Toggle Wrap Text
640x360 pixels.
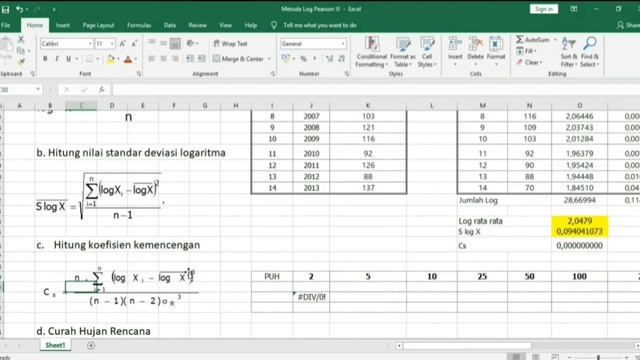(x=230, y=43)
